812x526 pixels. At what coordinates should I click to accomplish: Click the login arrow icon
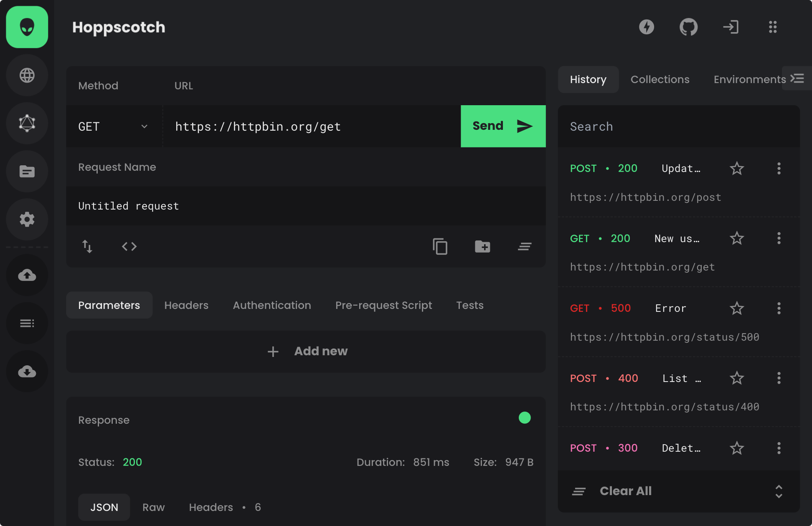pyautogui.click(x=731, y=27)
